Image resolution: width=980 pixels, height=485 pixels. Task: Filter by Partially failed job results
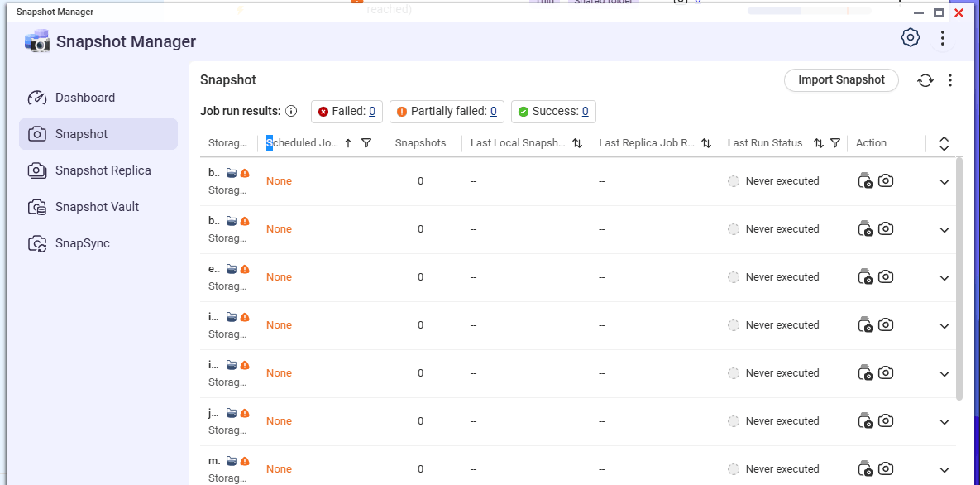(x=447, y=112)
